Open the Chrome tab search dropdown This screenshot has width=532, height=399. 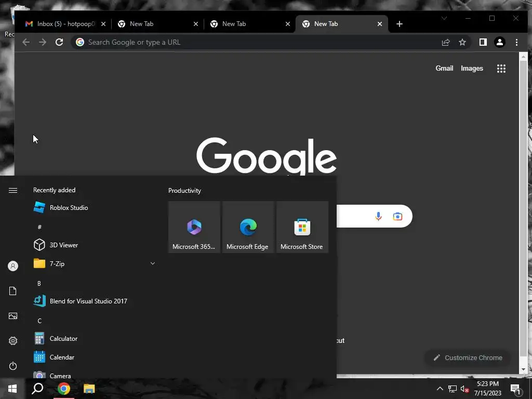tap(444, 18)
